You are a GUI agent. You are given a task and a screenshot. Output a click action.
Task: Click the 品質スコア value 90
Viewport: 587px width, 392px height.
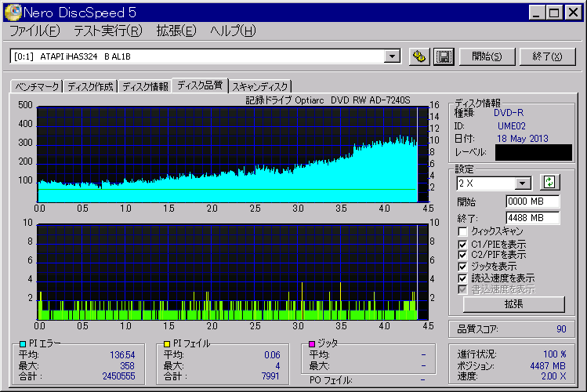[561, 329]
